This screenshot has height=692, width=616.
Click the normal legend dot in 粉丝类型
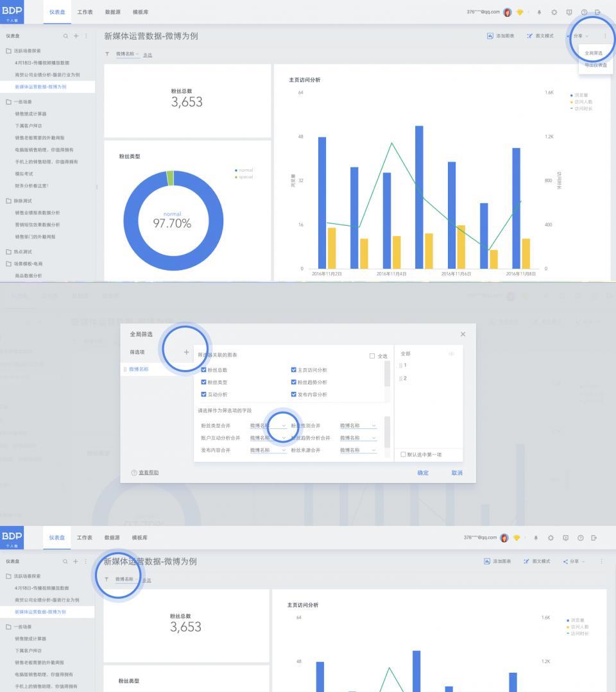pos(236,171)
